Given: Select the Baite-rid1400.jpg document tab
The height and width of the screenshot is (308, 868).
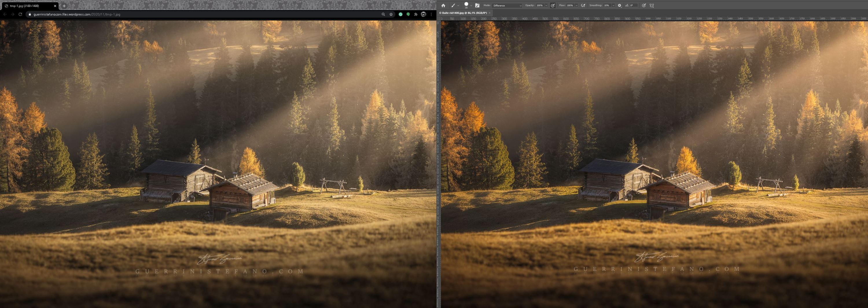Looking at the screenshot, I should pyautogui.click(x=464, y=13).
